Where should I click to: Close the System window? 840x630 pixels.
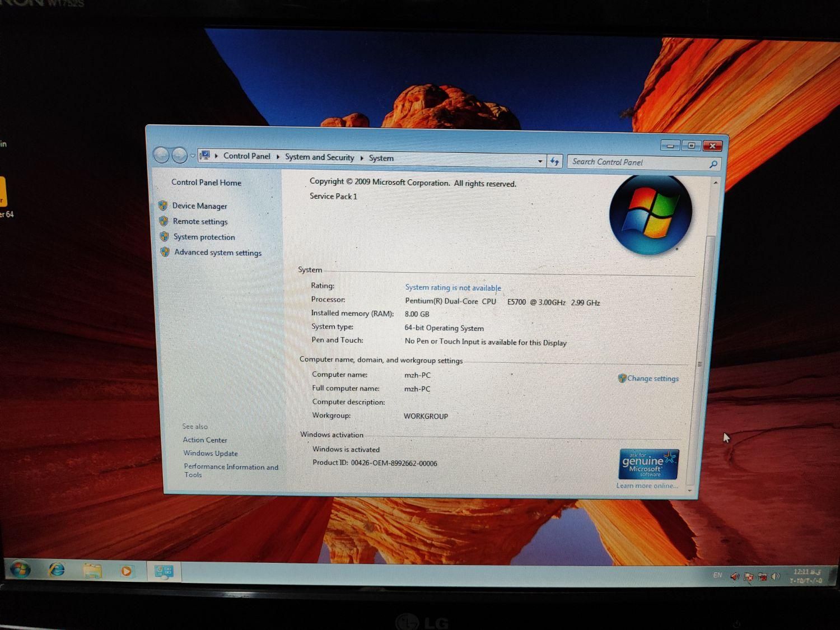pyautogui.click(x=712, y=146)
